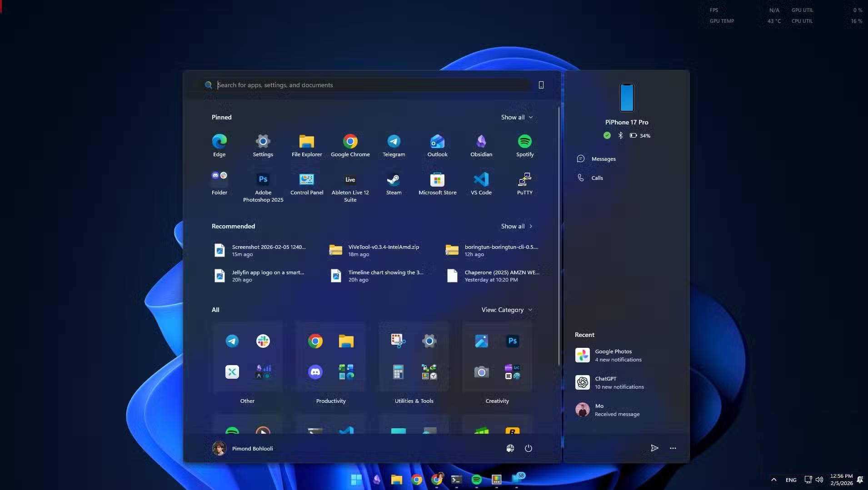Open Messages in the phone panel
This screenshot has height=490, width=868.
603,159
